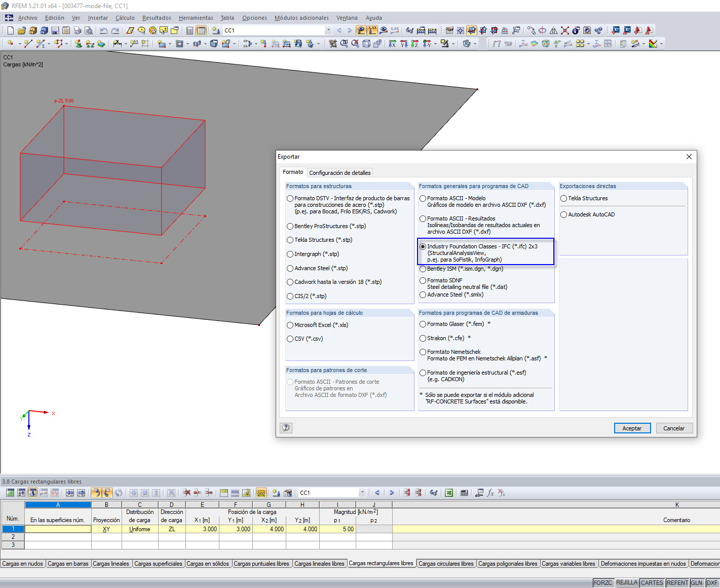The width and height of the screenshot is (720, 588).
Task: Expand display options dropdown next to cube icon
Action: pos(475,44)
